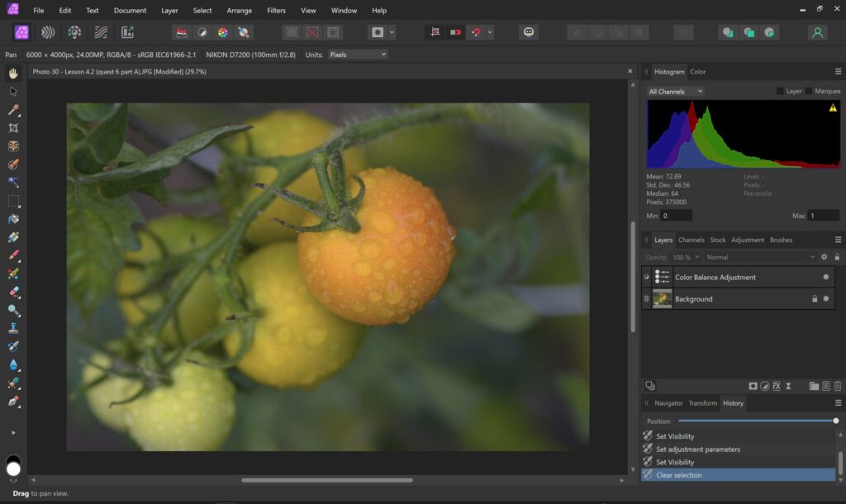Open the Units dropdown set to Pixels

tap(357, 55)
